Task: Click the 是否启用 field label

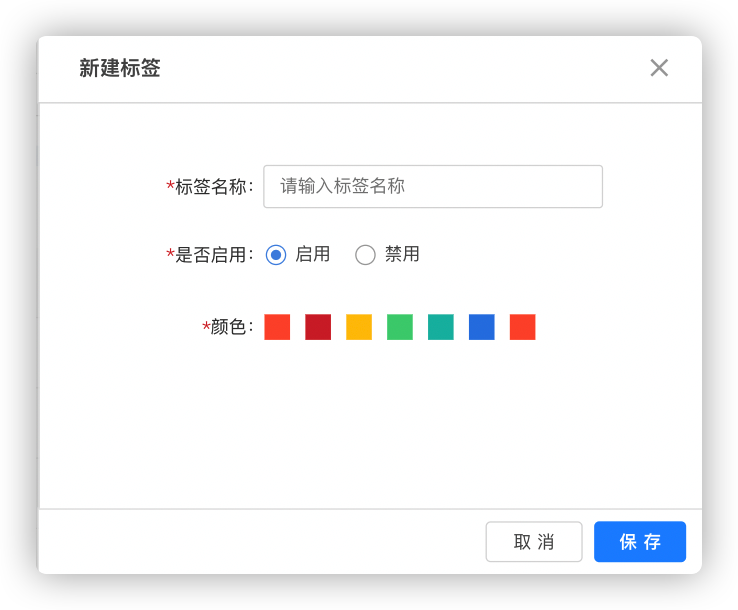Action: (210, 255)
